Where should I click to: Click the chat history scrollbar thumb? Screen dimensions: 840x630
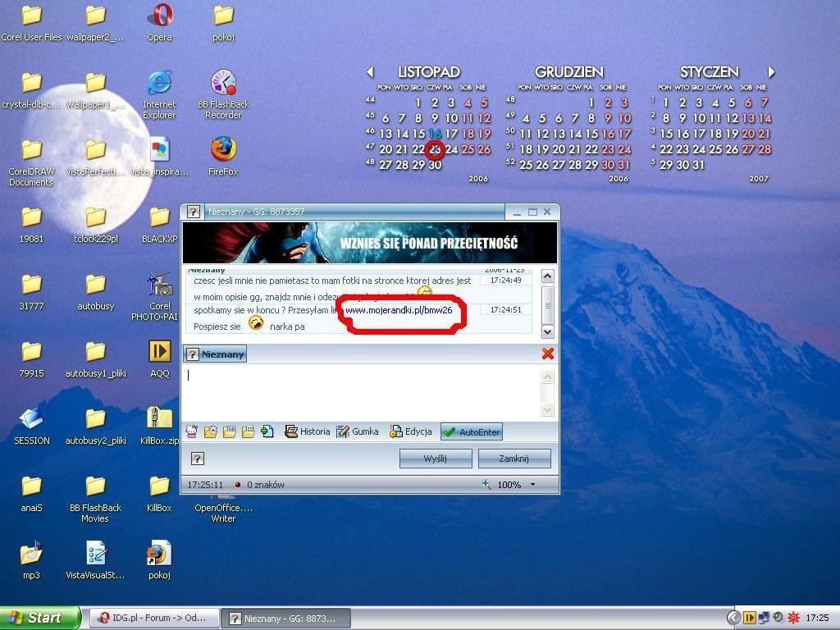[547, 305]
